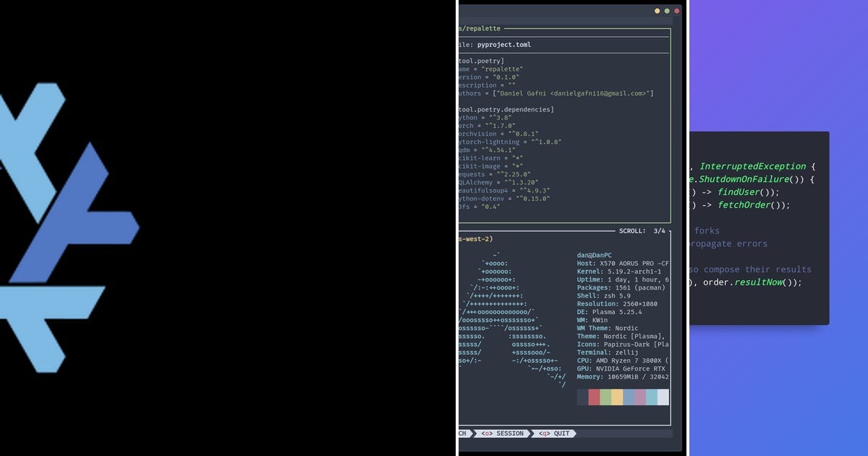
Task: Expand the chevron after the QUIT hint
Action: 574,434
